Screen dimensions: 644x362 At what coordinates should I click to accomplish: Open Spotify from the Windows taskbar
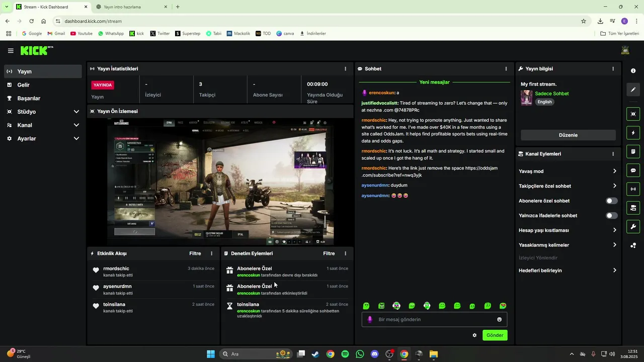click(345, 354)
